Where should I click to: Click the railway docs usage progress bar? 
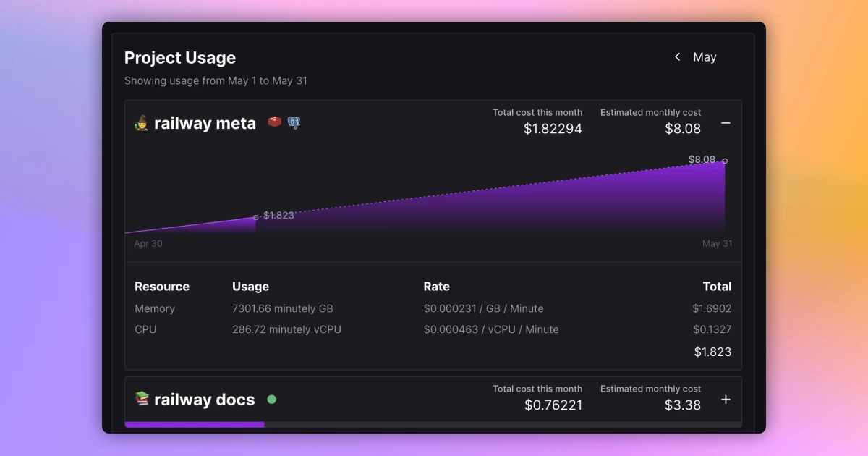point(433,425)
